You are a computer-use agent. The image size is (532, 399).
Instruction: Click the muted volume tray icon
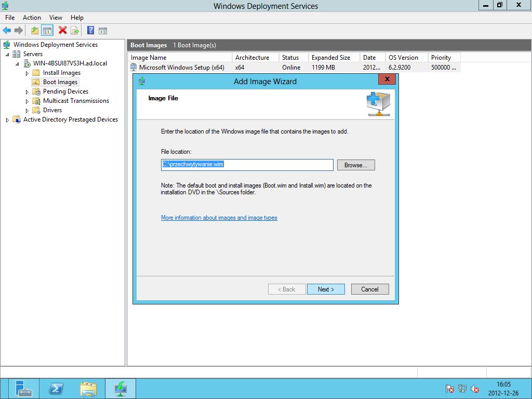475,389
